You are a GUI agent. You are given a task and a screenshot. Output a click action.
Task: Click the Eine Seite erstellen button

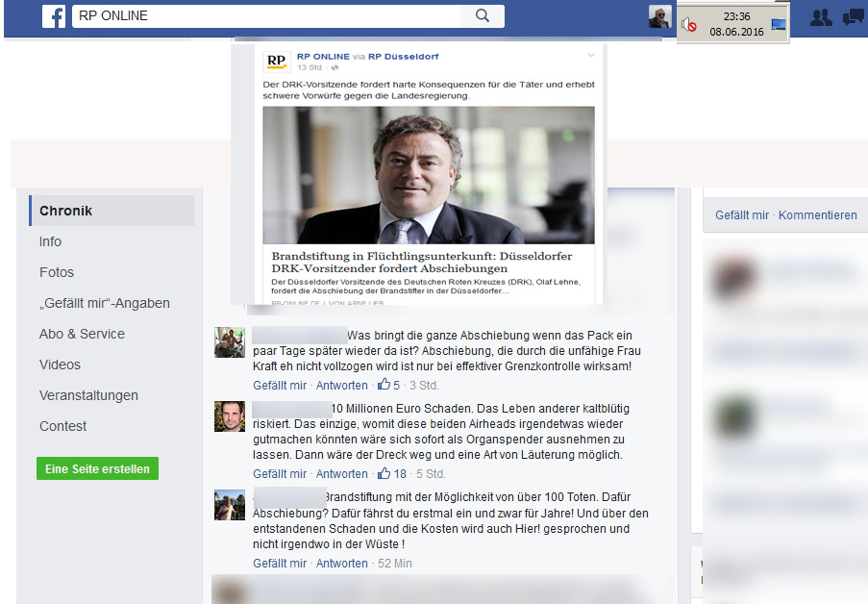pyautogui.click(x=97, y=468)
